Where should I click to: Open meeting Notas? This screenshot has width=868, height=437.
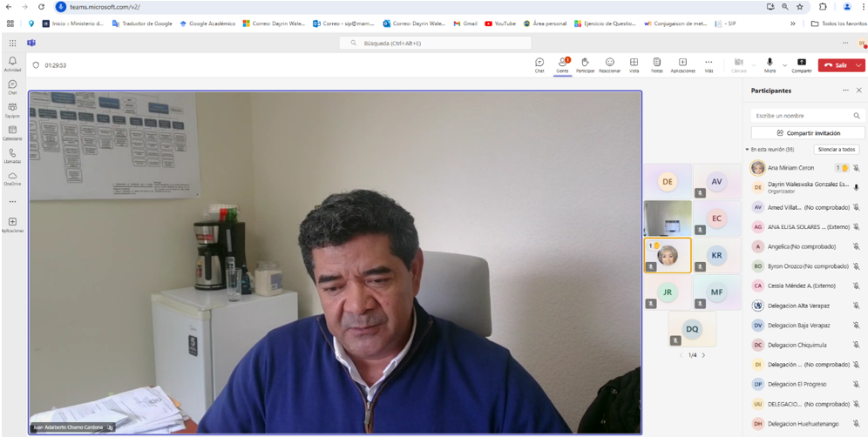click(x=656, y=64)
